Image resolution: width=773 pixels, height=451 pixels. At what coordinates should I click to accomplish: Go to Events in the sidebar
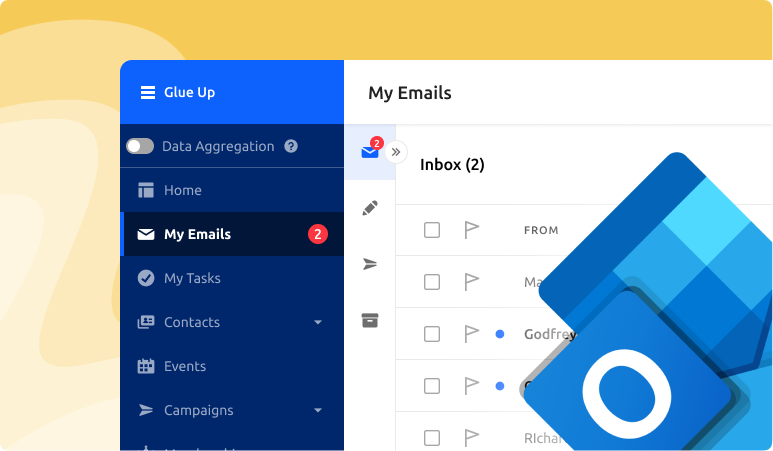pyautogui.click(x=184, y=366)
